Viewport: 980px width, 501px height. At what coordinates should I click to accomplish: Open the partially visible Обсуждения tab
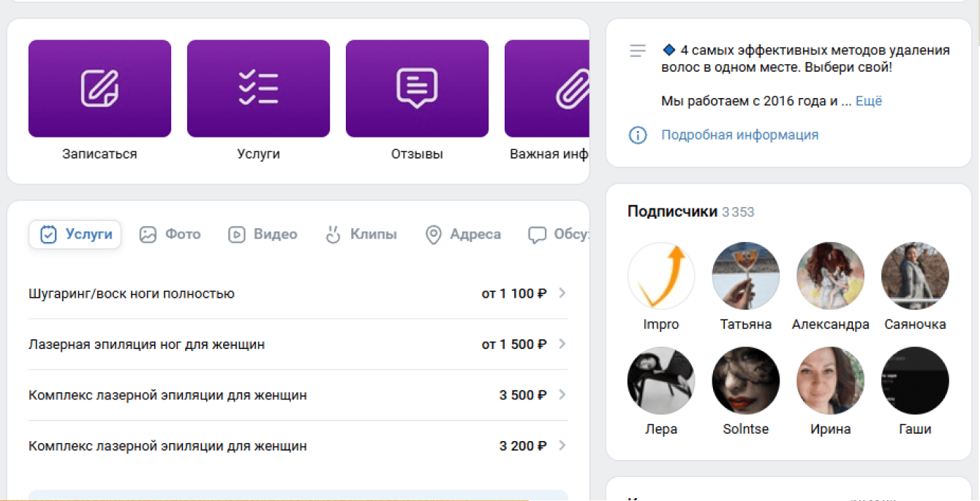click(x=559, y=235)
